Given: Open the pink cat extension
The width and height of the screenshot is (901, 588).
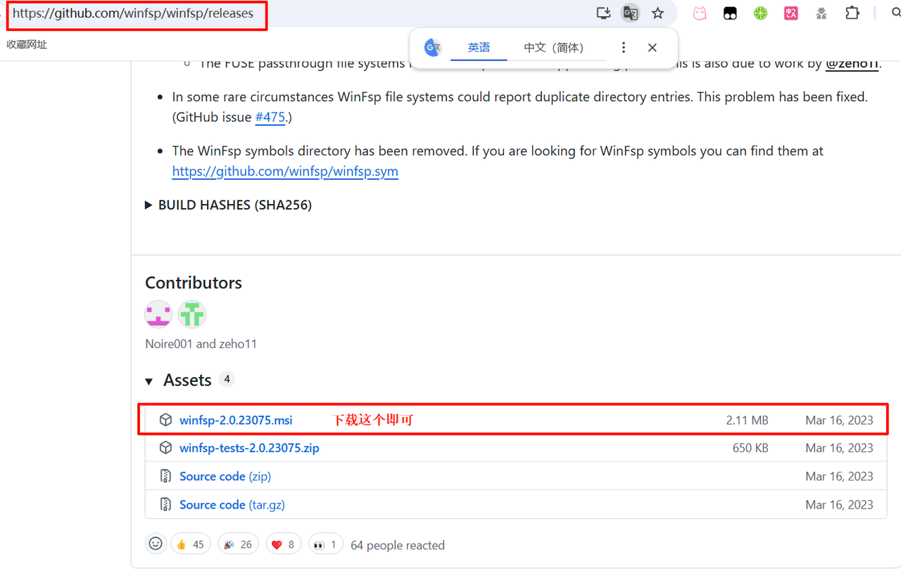Looking at the screenshot, I should pos(700,13).
